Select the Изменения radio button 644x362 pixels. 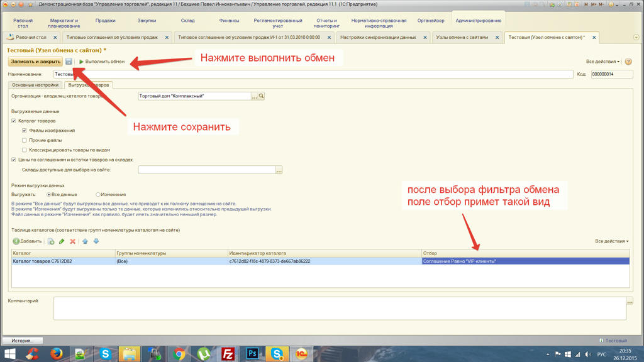(97, 195)
